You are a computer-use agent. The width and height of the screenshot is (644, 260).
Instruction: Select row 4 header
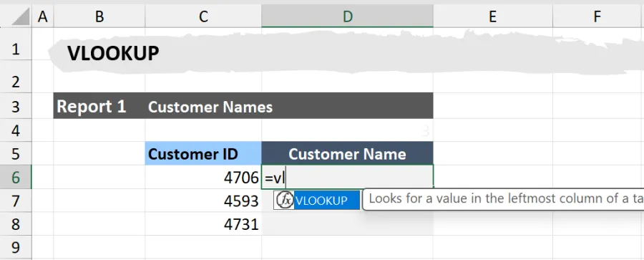coord(16,130)
